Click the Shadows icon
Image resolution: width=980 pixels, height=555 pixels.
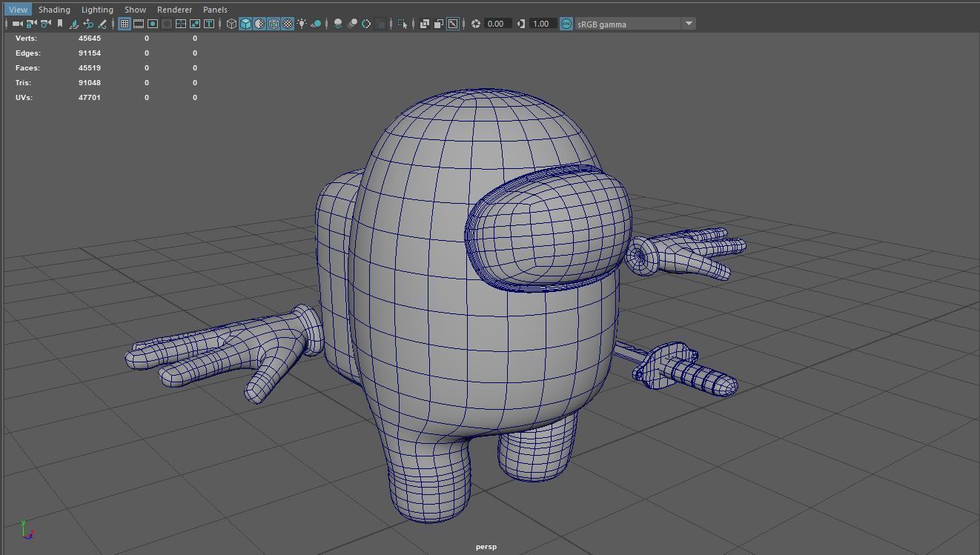pyautogui.click(x=316, y=24)
